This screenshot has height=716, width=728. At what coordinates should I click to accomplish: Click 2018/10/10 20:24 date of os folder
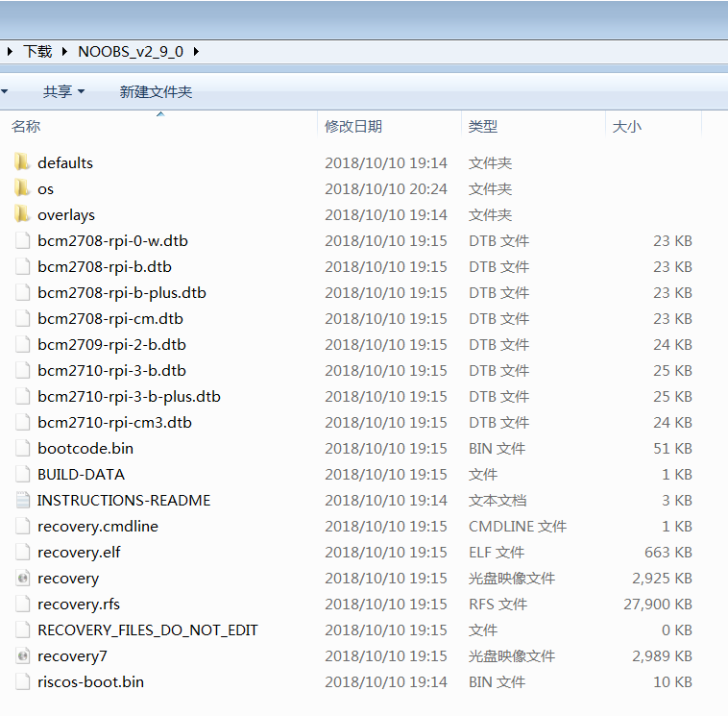coord(386,189)
